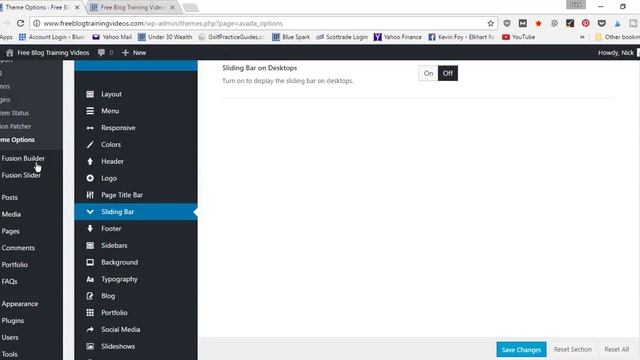
Task: Click the Social Media share icon
Action: click(x=90, y=329)
